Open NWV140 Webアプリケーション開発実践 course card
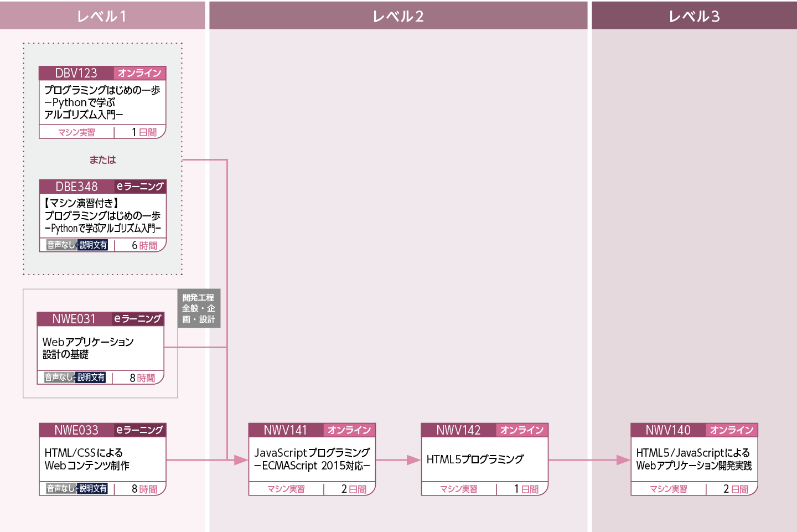The width and height of the screenshot is (797, 532). click(x=694, y=459)
